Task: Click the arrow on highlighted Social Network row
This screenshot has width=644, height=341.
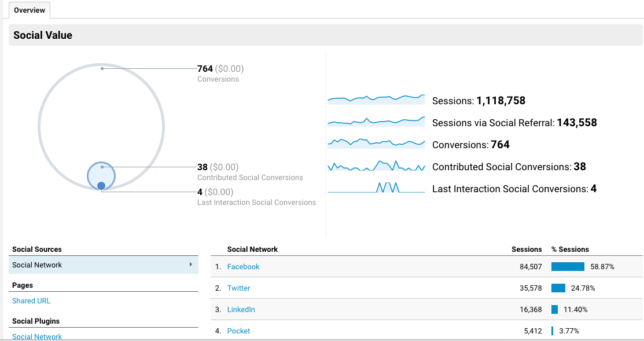Action: [x=190, y=265]
